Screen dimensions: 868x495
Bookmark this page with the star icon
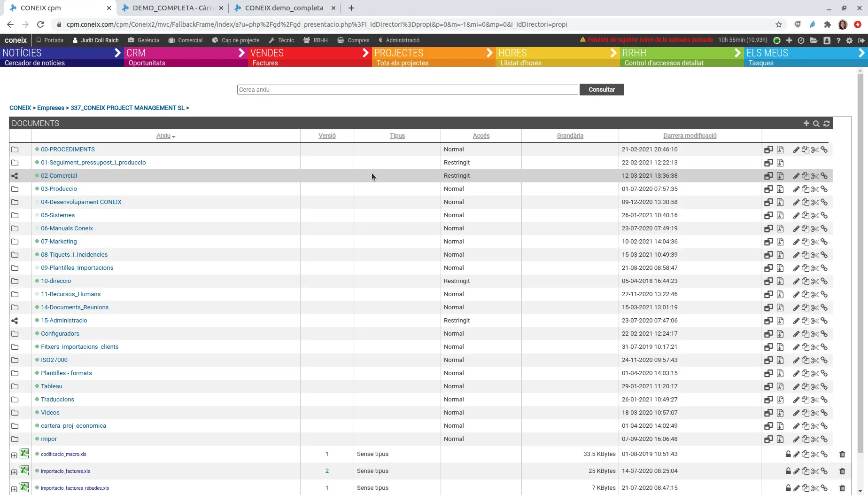[779, 24]
